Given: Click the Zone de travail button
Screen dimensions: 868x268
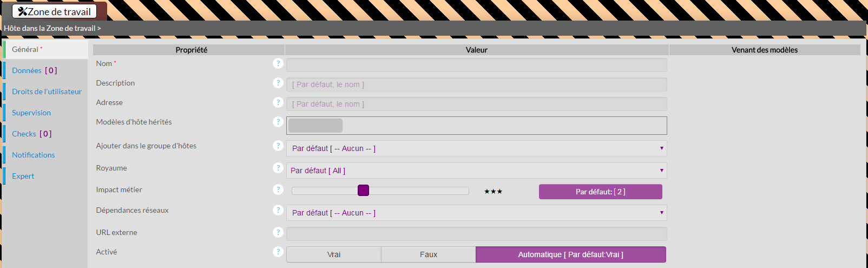Looking at the screenshot, I should pos(55,11).
